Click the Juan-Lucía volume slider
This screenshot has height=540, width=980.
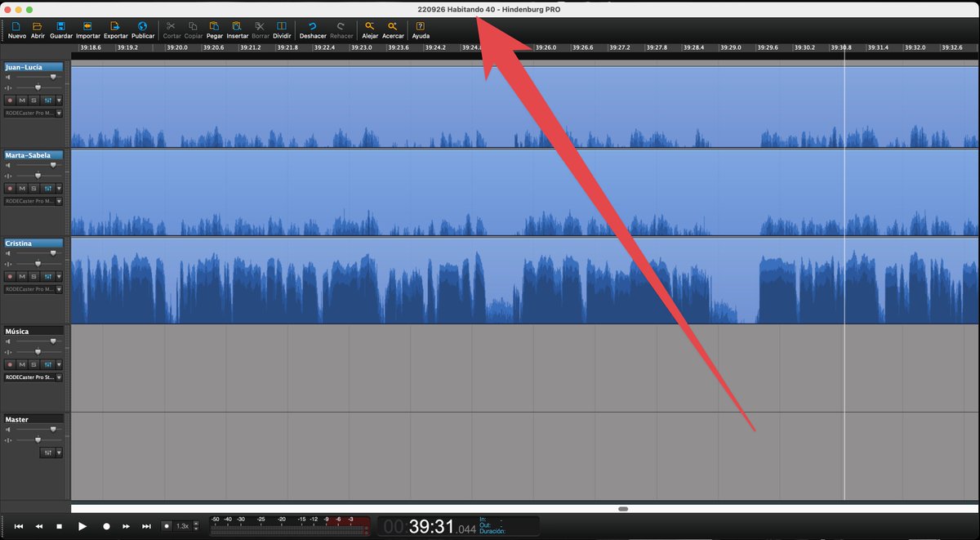[x=38, y=77]
